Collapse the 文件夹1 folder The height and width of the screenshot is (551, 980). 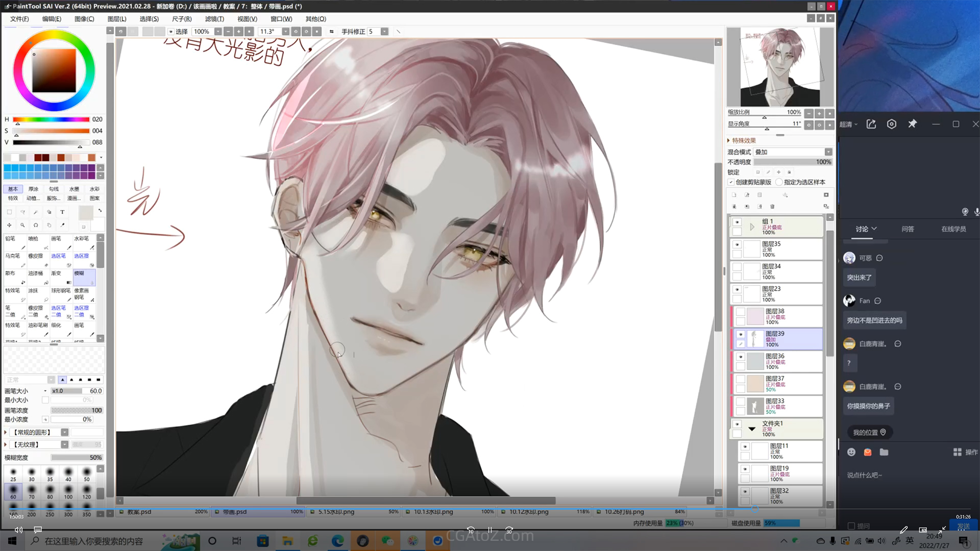(752, 429)
